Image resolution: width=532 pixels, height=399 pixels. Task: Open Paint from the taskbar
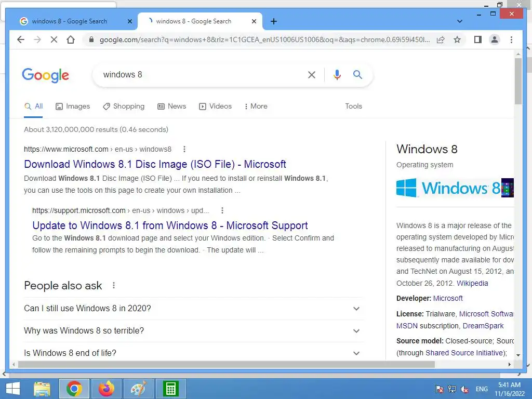pos(138,389)
